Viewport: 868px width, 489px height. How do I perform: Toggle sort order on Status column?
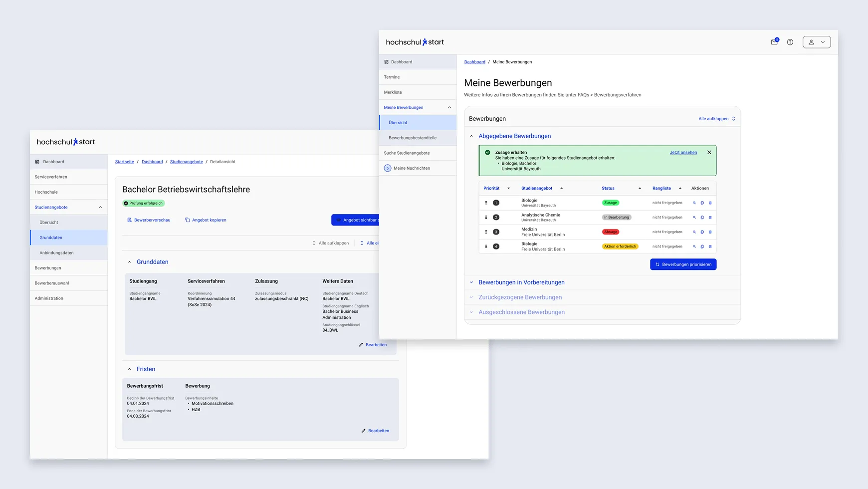pos(640,189)
